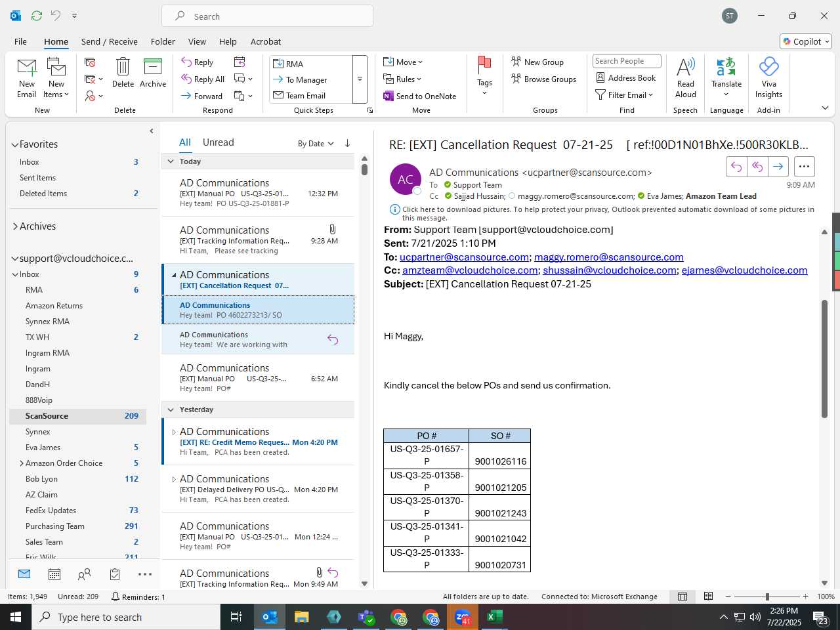Image resolution: width=840 pixels, height=630 pixels.
Task: Open the Send / Receive tab
Action: click(109, 41)
